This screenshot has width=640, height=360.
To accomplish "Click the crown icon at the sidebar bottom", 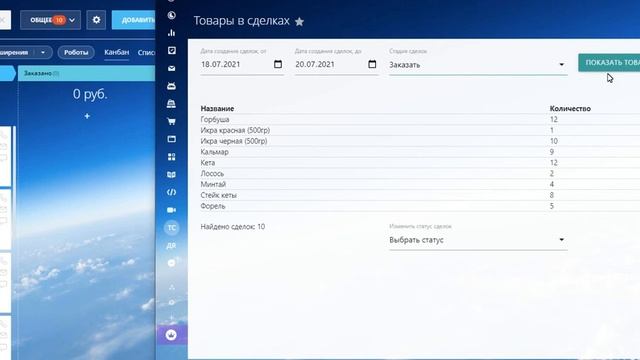I will pyautogui.click(x=171, y=335).
